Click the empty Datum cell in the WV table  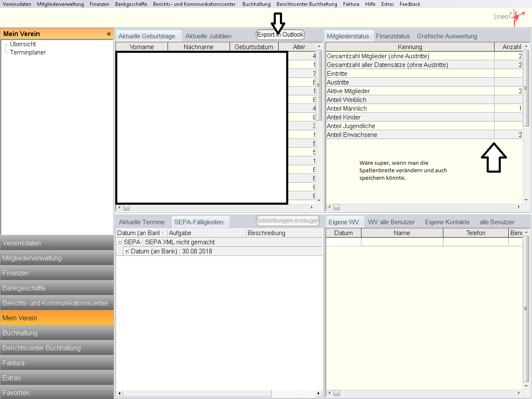(343, 242)
